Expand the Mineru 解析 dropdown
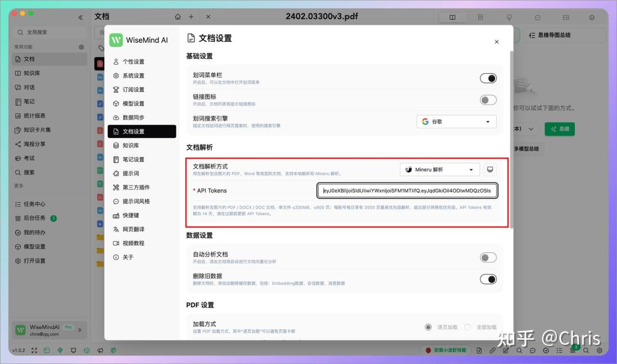Screen dimensions: 617x364 tap(440, 169)
